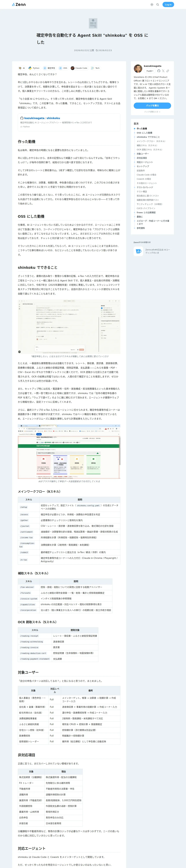186x868 pixels.
Task: Open the author's website link icon
Action: coord(167,71)
